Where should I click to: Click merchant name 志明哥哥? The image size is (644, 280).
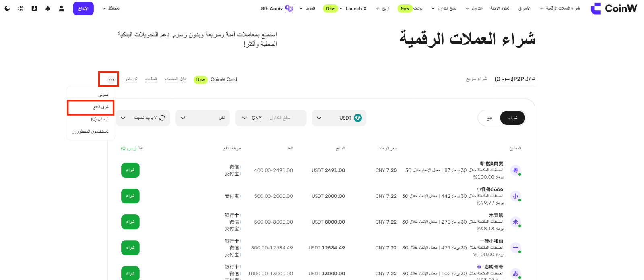tap(493, 267)
